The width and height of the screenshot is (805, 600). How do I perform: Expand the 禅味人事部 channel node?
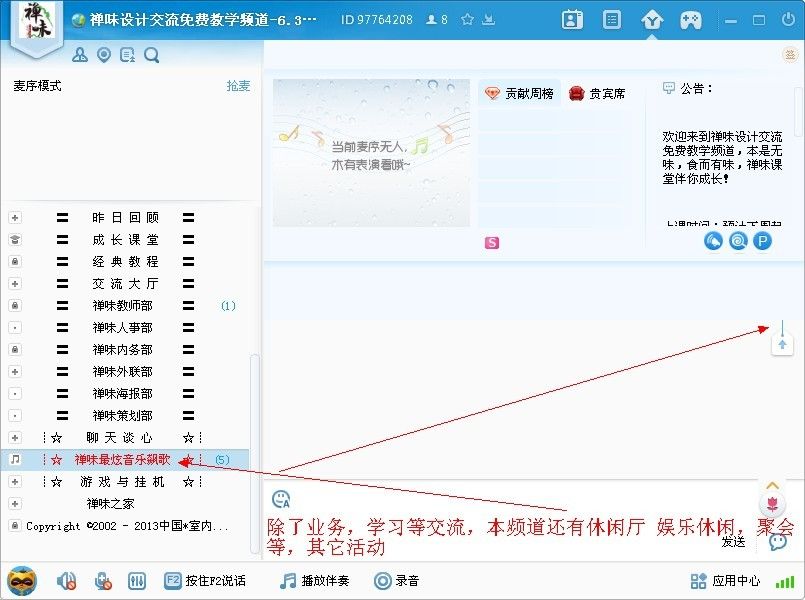click(15, 327)
